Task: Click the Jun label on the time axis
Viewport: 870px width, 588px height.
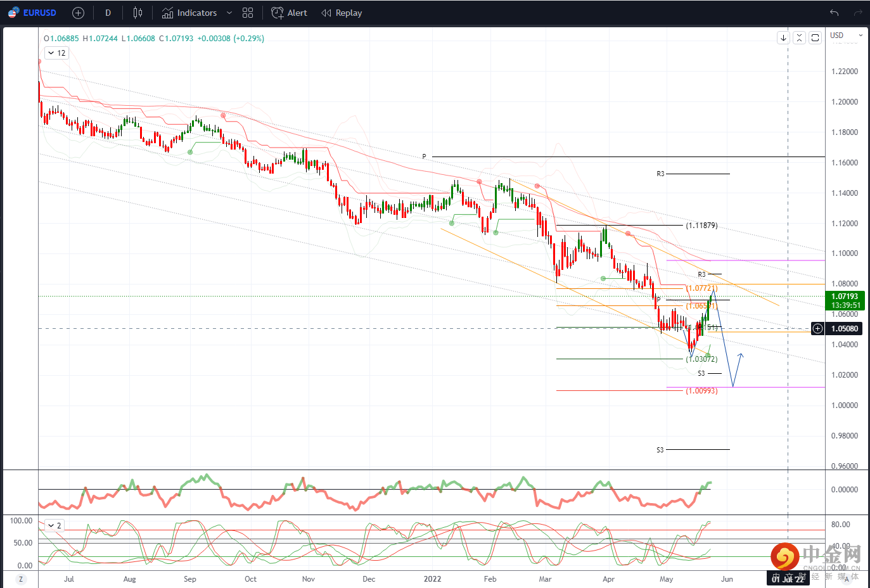Action: click(x=727, y=579)
